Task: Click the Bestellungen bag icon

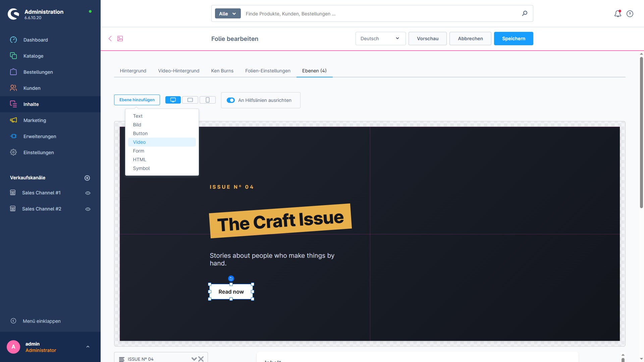Action: pyautogui.click(x=13, y=72)
